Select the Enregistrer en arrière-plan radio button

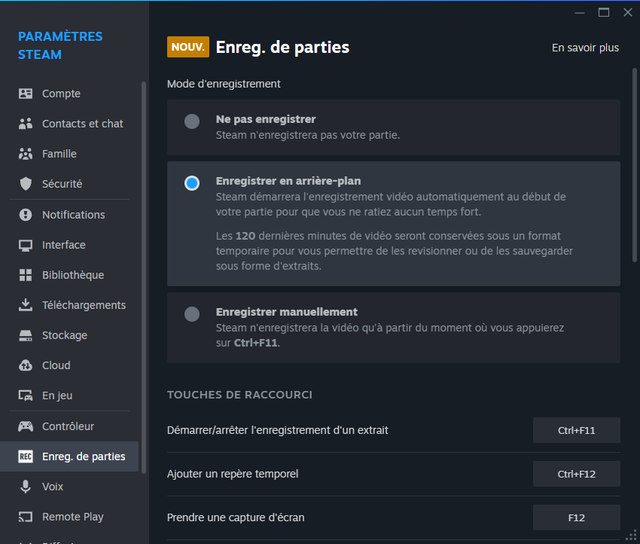[192, 183]
